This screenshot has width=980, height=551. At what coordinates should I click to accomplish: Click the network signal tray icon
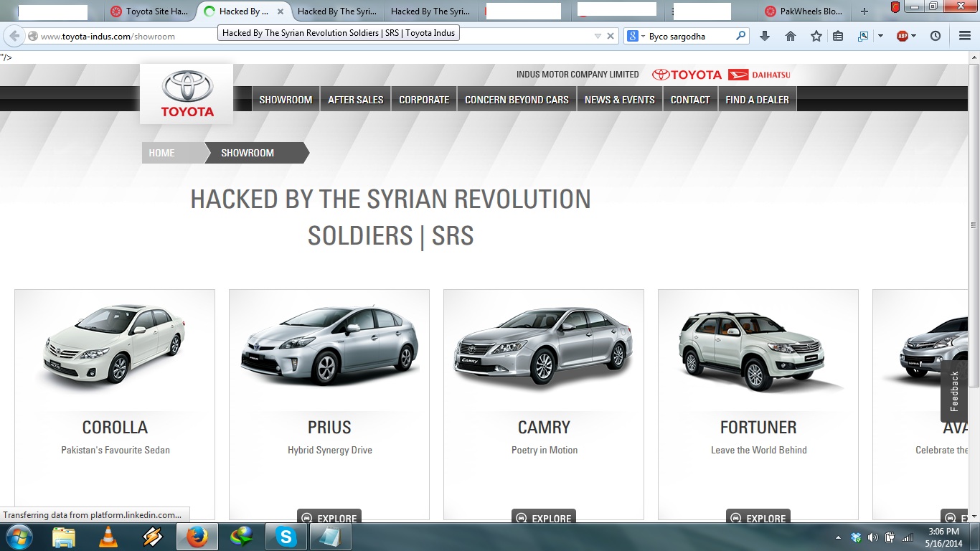coord(908,537)
